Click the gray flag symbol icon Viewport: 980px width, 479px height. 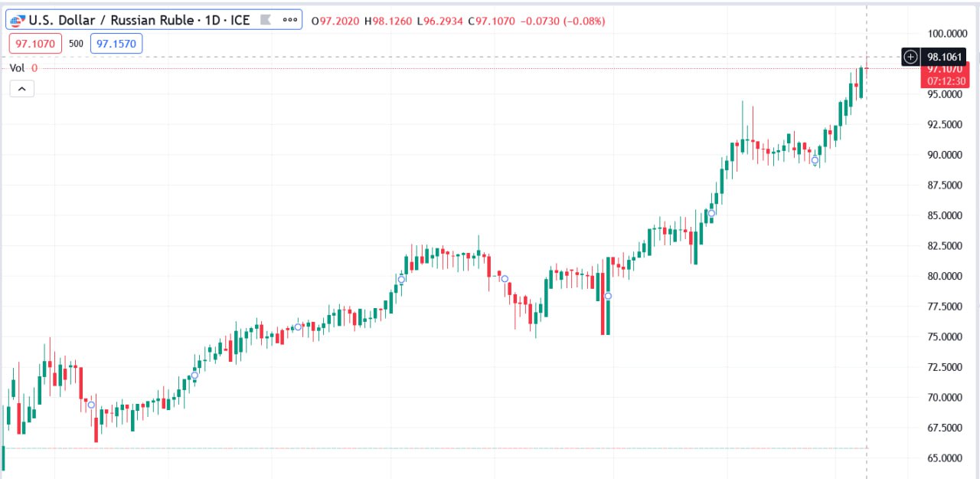(x=266, y=21)
